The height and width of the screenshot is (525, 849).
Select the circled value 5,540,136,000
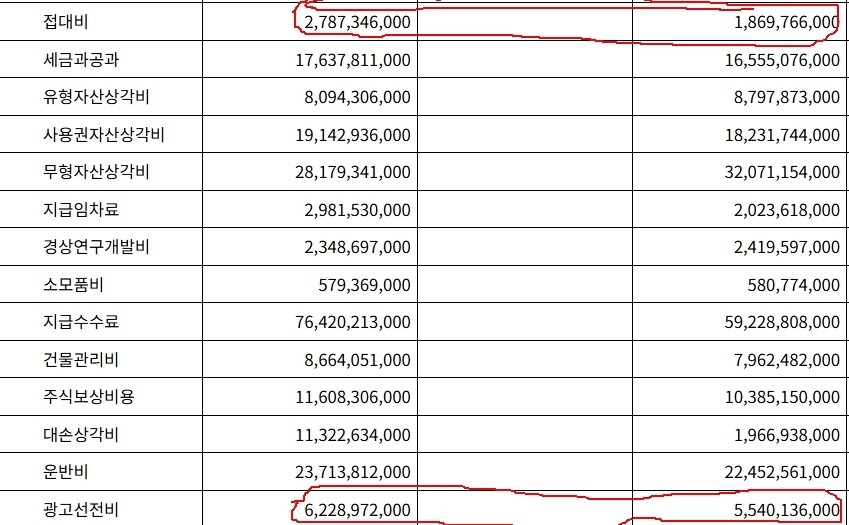[x=785, y=510]
